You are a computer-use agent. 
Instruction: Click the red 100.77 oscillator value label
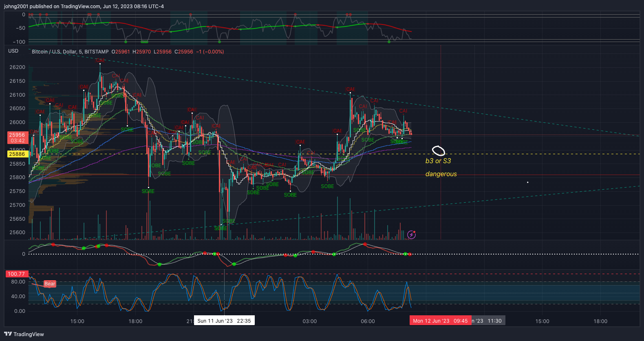16,274
